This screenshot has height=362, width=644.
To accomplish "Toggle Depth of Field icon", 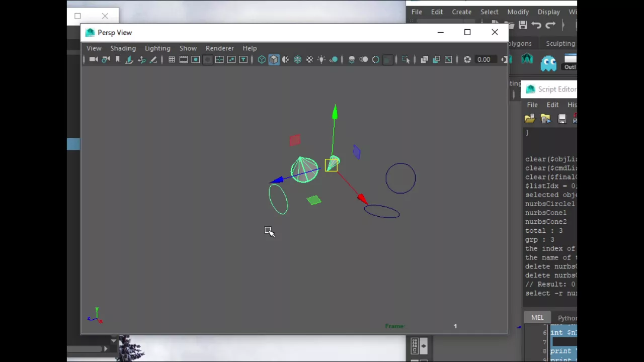I will pos(387,60).
